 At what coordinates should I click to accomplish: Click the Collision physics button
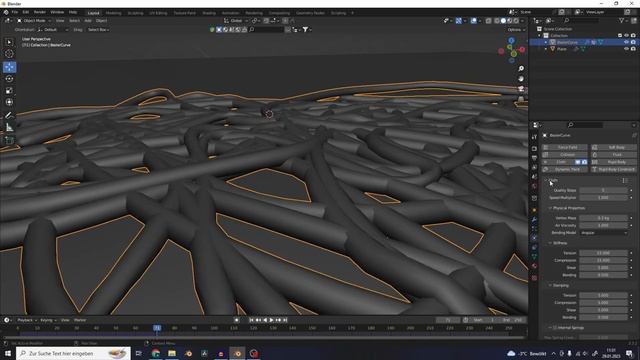point(565,155)
